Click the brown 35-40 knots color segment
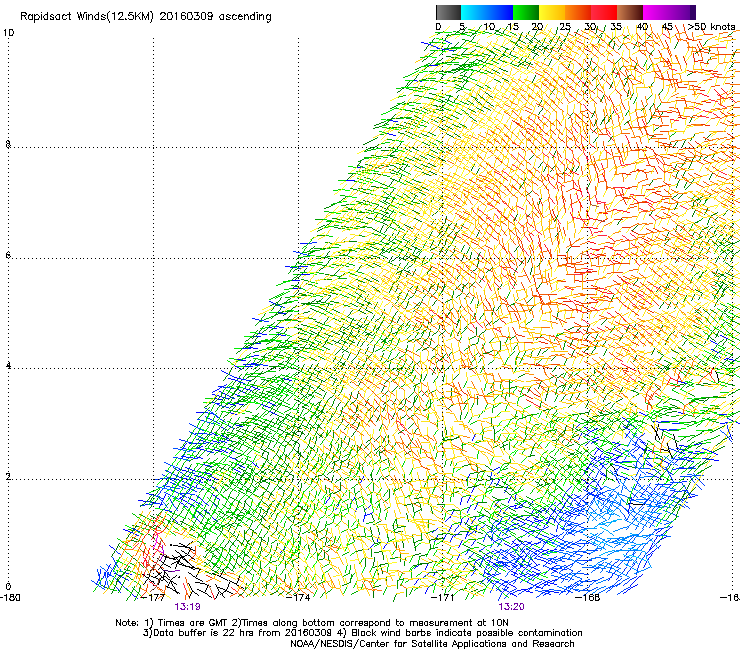The image size is (740, 650). (x=630, y=12)
